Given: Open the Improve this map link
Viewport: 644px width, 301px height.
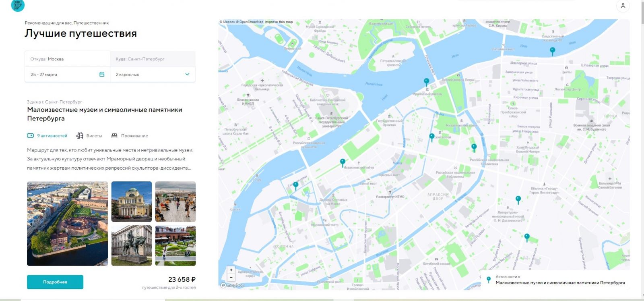Looking at the screenshot, I should [279, 22].
